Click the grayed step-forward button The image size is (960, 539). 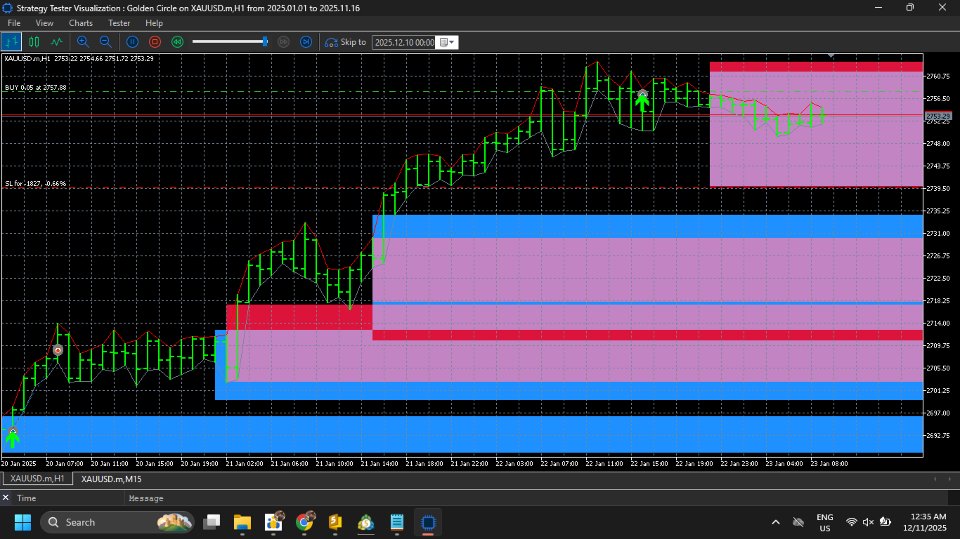point(283,42)
